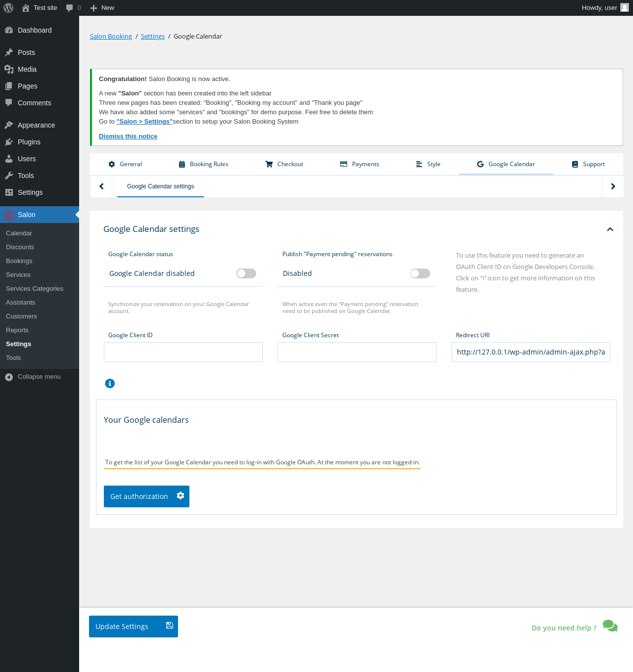This screenshot has width=633, height=672.
Task: Click the Style lines tab icon
Action: [419, 164]
